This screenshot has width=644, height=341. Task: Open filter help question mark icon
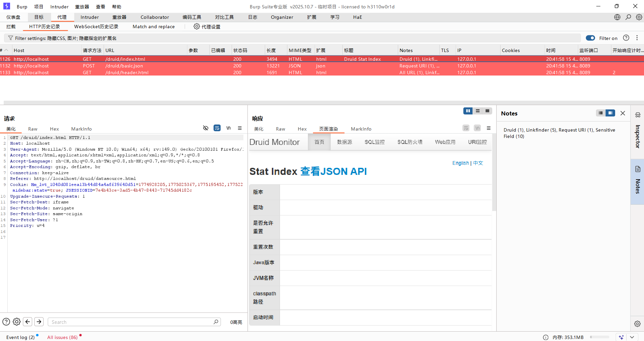(x=626, y=38)
